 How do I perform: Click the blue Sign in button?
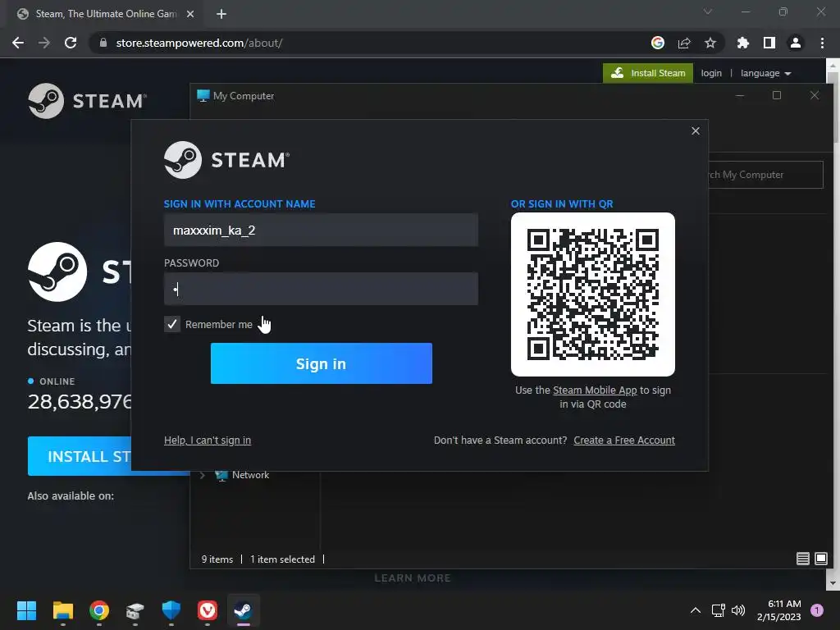321,363
